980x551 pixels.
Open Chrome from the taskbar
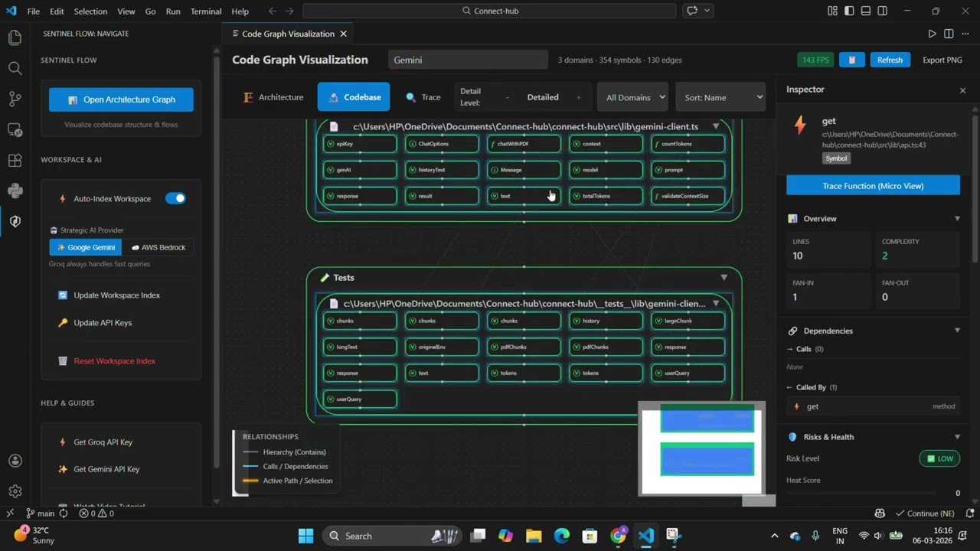(618, 536)
